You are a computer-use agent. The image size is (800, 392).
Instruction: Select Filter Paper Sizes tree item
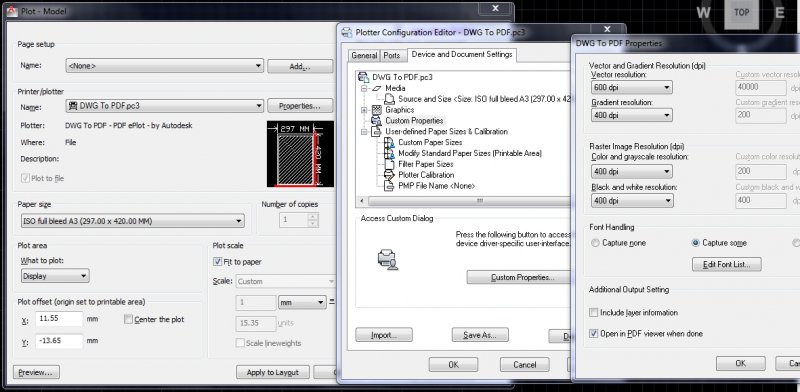426,164
